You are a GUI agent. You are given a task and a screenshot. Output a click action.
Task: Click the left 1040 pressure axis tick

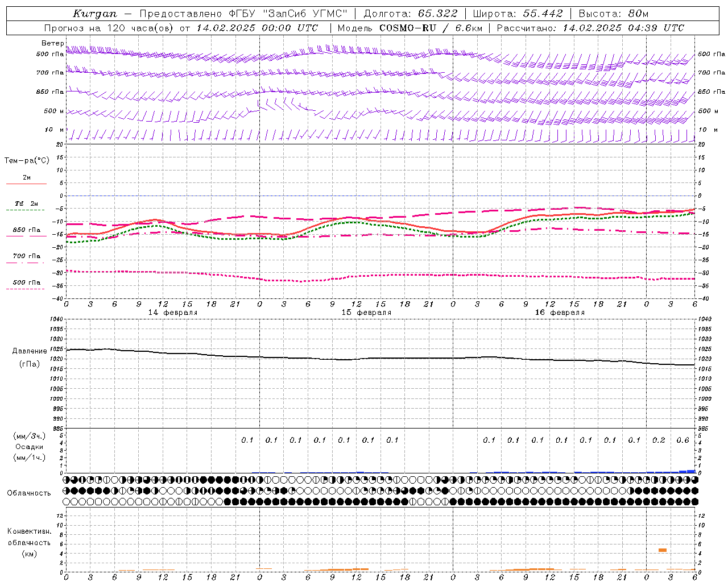[x=55, y=319]
